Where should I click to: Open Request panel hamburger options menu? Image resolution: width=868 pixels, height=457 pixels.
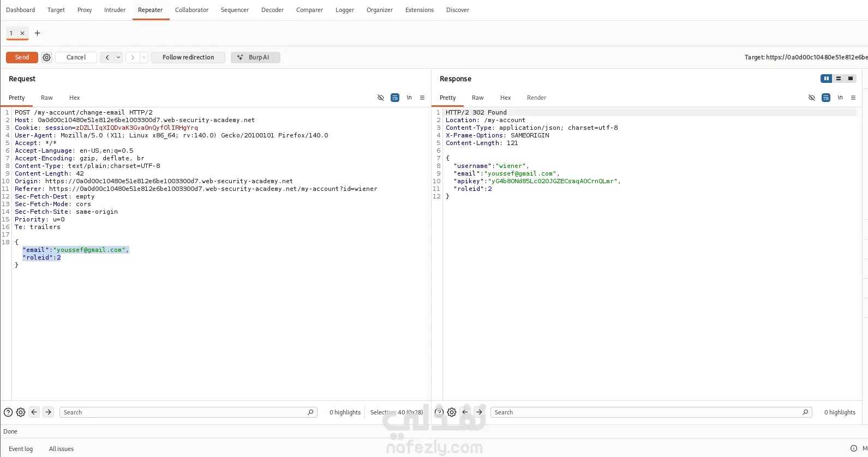[422, 98]
